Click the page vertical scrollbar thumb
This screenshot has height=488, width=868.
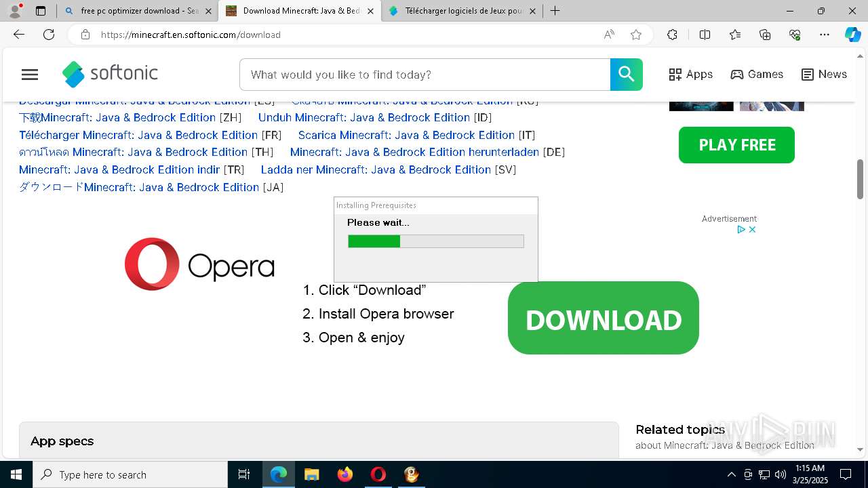tap(861, 178)
